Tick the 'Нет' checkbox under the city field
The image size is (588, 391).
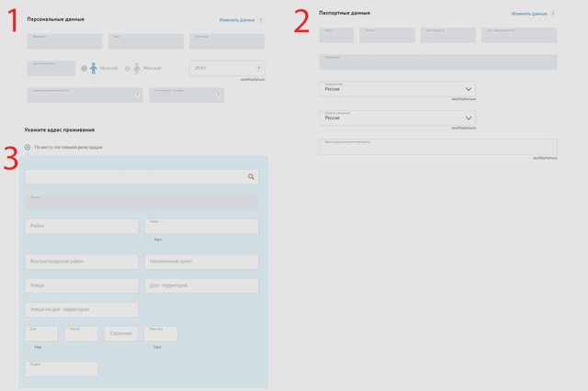pos(147,240)
